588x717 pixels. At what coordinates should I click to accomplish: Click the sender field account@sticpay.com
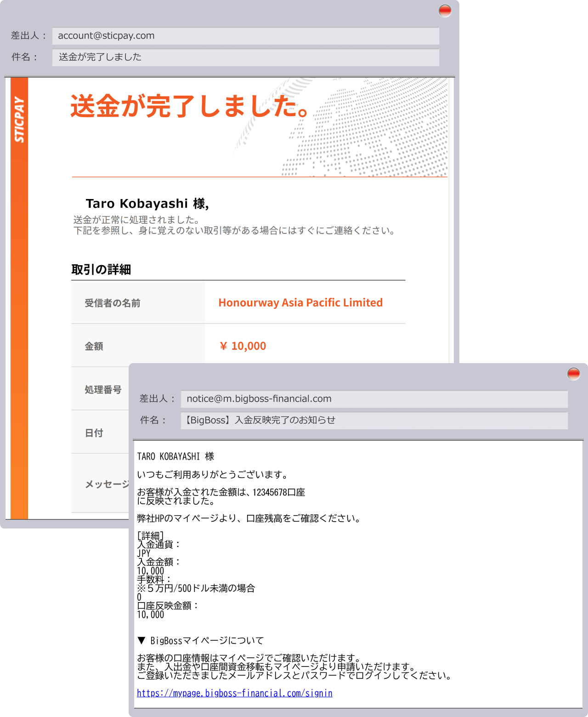coord(245,36)
